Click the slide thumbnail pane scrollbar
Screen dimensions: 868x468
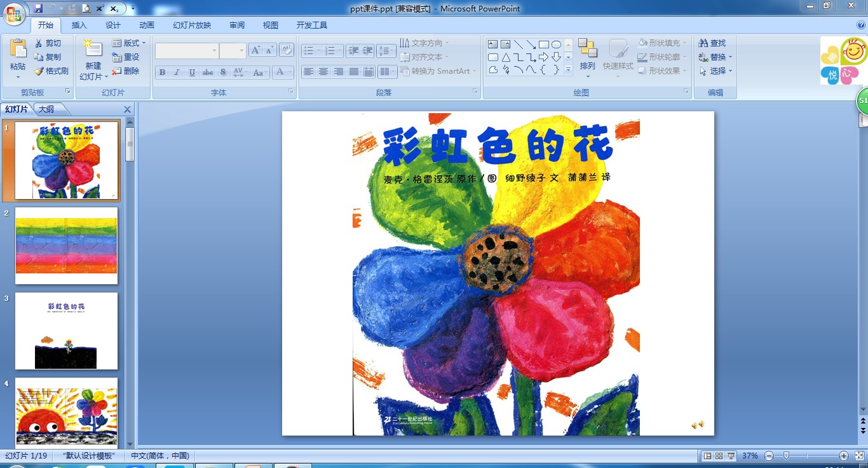point(130,144)
